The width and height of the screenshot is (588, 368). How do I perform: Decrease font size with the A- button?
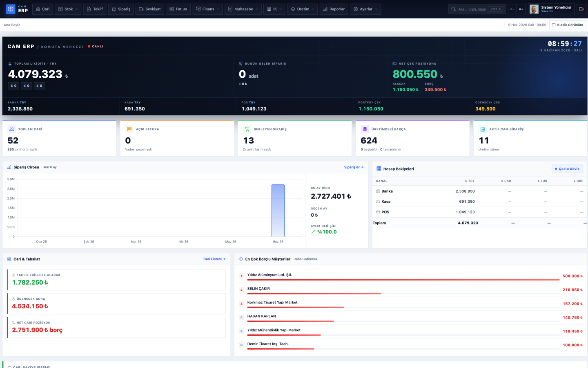point(512,9)
